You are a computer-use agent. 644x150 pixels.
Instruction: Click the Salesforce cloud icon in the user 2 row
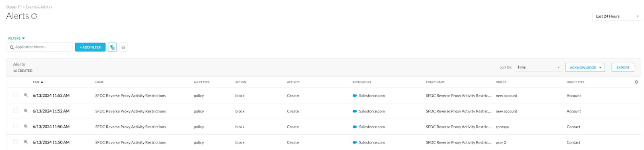point(355,142)
